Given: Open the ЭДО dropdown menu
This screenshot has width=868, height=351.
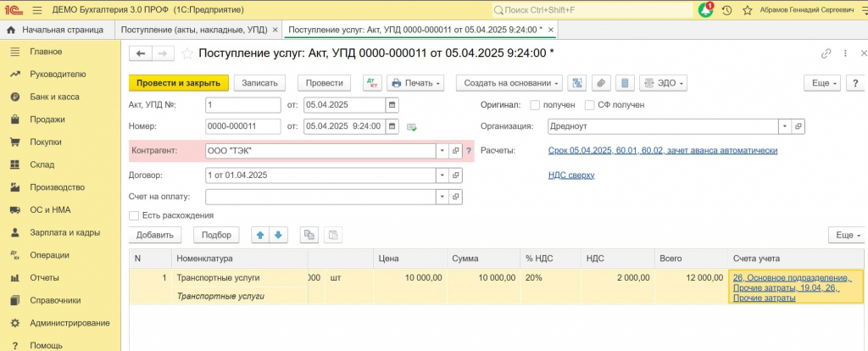Looking at the screenshot, I should pyautogui.click(x=663, y=83).
